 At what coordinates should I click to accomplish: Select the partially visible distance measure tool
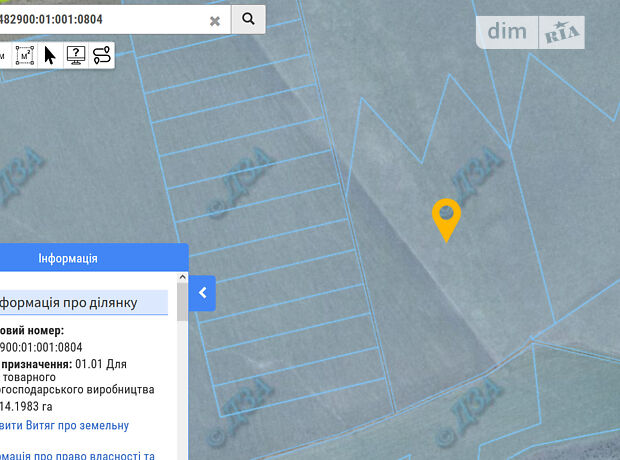[4, 55]
